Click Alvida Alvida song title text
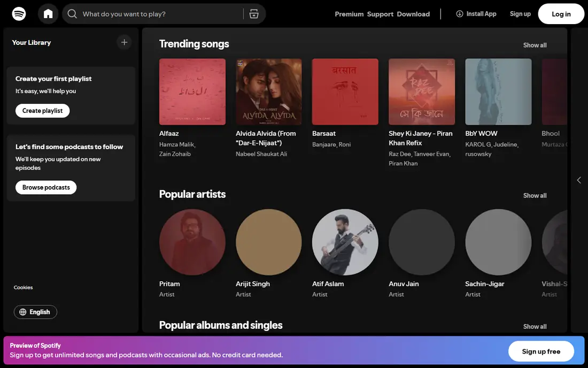The image size is (588, 368). (266, 138)
